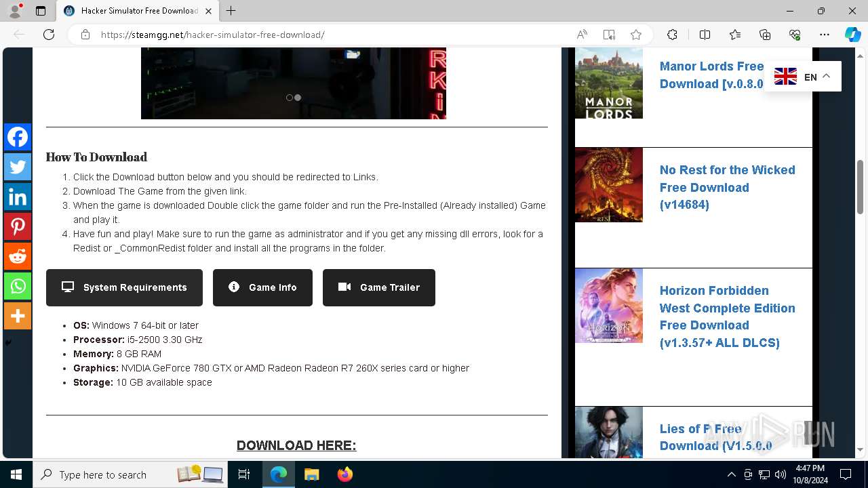Open Manor Lords Free Download link
Screen dimensions: 868x488
point(712,75)
